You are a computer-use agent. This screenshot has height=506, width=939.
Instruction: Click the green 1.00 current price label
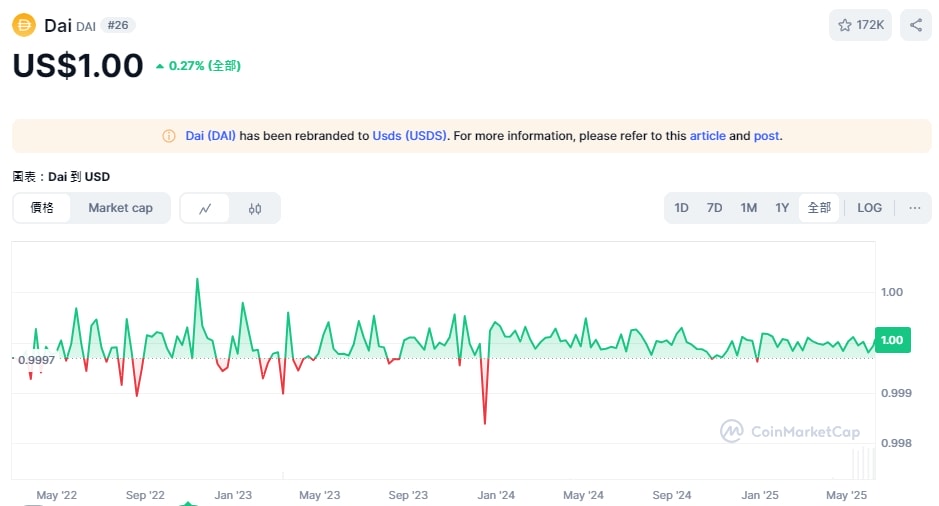(892, 340)
